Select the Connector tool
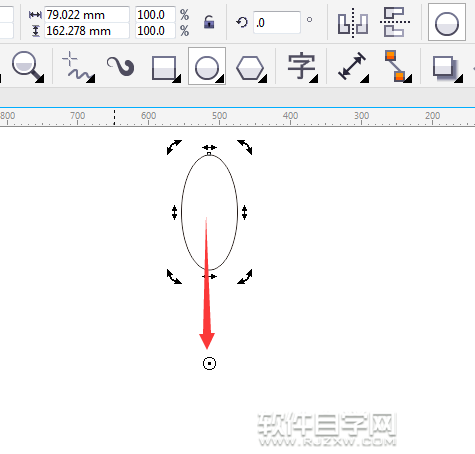This screenshot has height=454, width=475. [x=398, y=66]
